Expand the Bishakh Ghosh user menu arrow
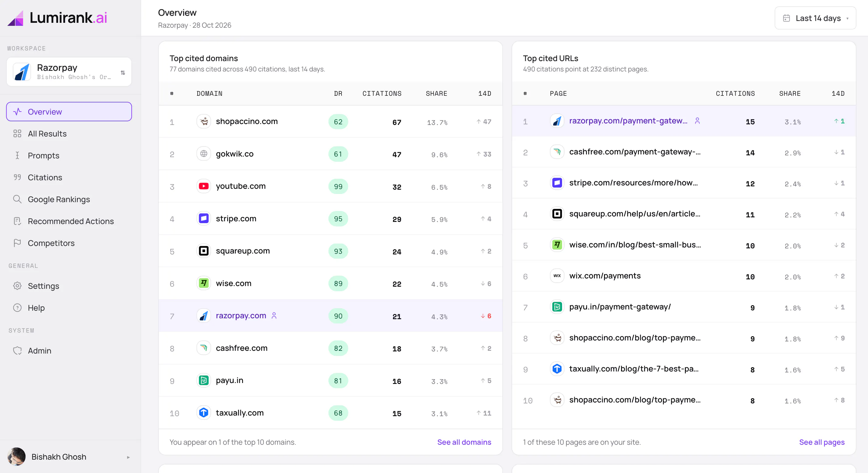 (128, 457)
